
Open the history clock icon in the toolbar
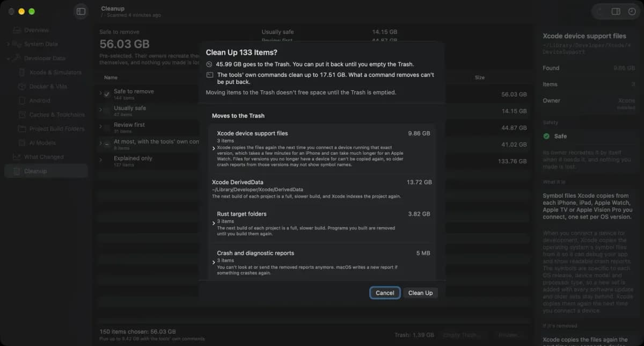coord(631,11)
